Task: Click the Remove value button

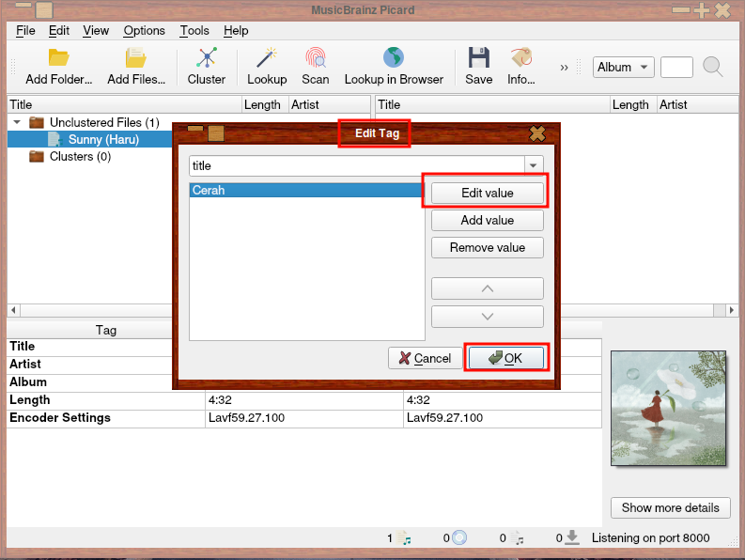Action: [x=487, y=248]
